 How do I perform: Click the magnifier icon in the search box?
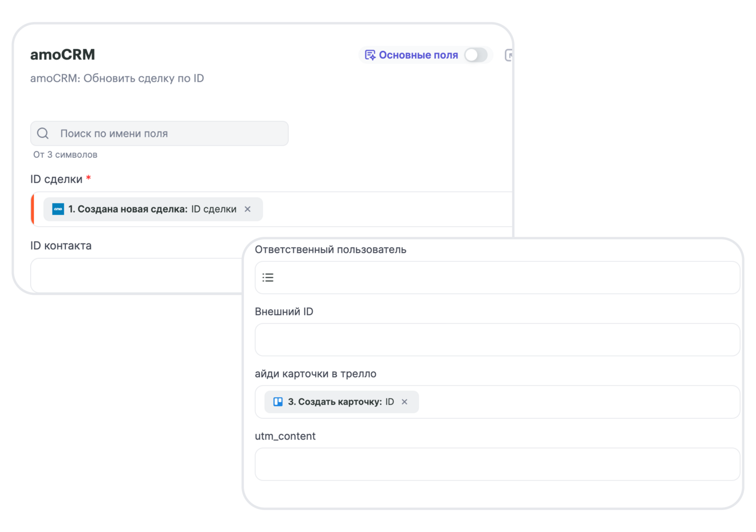click(43, 134)
